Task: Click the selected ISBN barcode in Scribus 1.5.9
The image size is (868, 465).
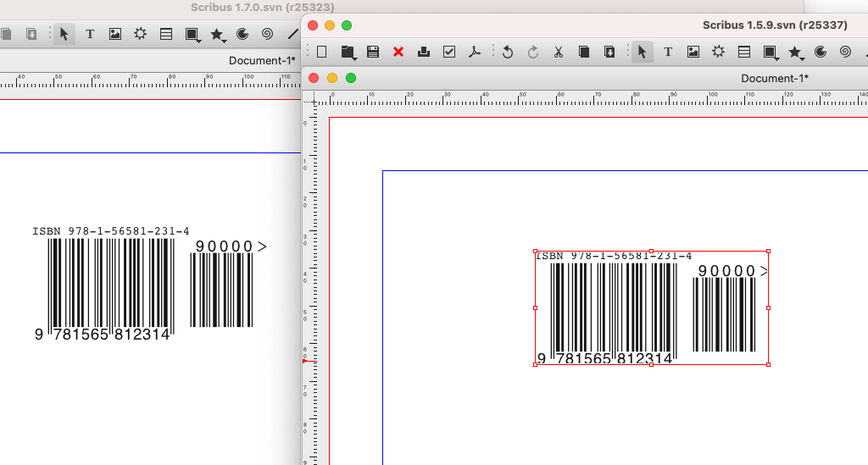Action: 651,307
